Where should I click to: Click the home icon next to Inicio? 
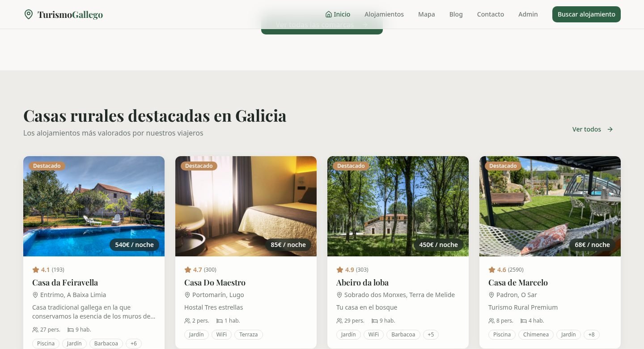click(329, 14)
